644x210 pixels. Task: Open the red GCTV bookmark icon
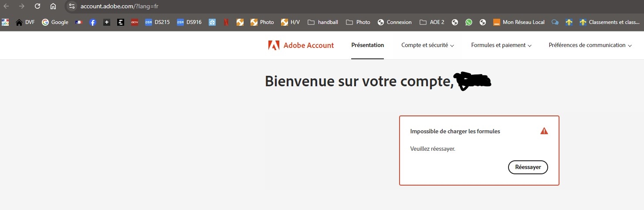[x=135, y=22]
